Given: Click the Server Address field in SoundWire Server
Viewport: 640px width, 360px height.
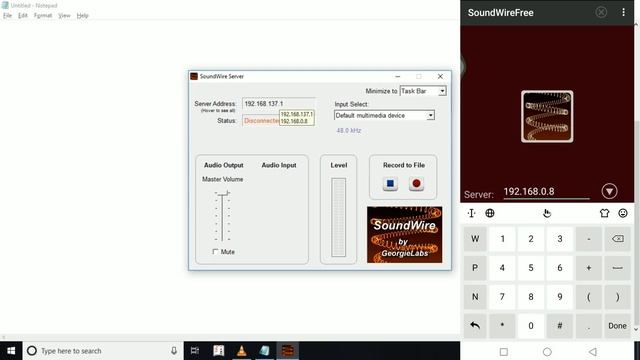Looking at the screenshot, I should [279, 104].
